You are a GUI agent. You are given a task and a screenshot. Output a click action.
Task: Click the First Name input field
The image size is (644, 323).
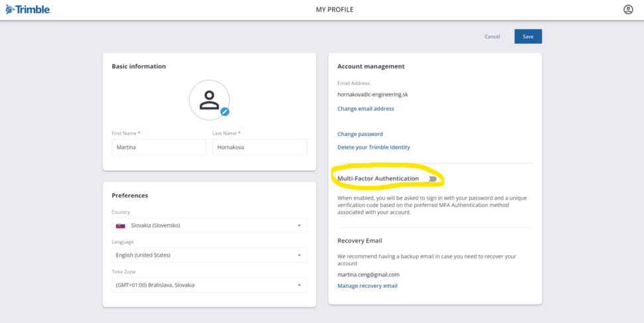pos(159,147)
